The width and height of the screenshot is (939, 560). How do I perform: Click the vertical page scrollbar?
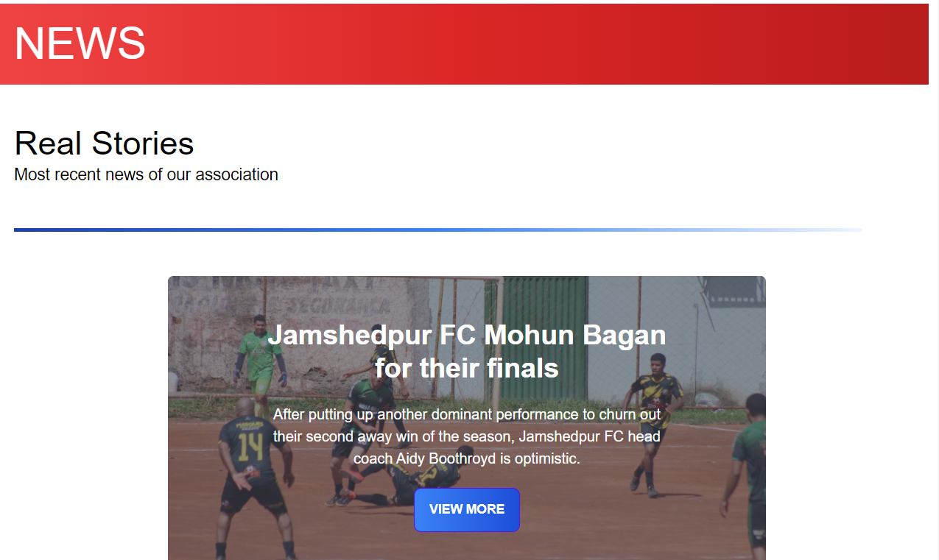pos(934,280)
